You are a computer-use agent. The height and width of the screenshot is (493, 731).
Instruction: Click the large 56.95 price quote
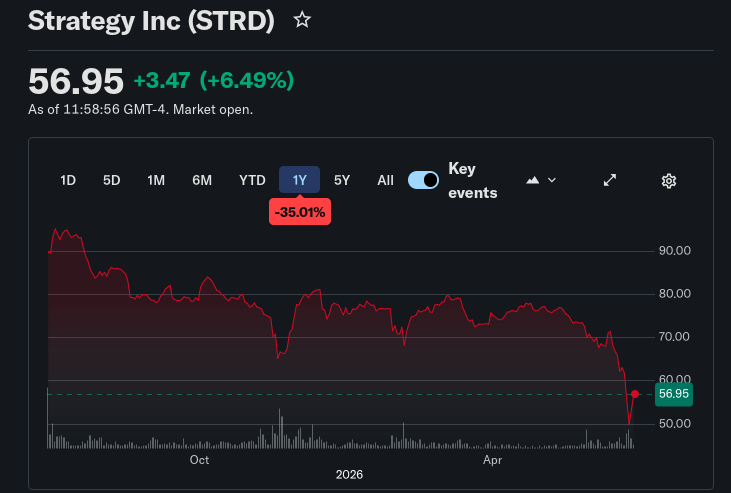[x=76, y=81]
